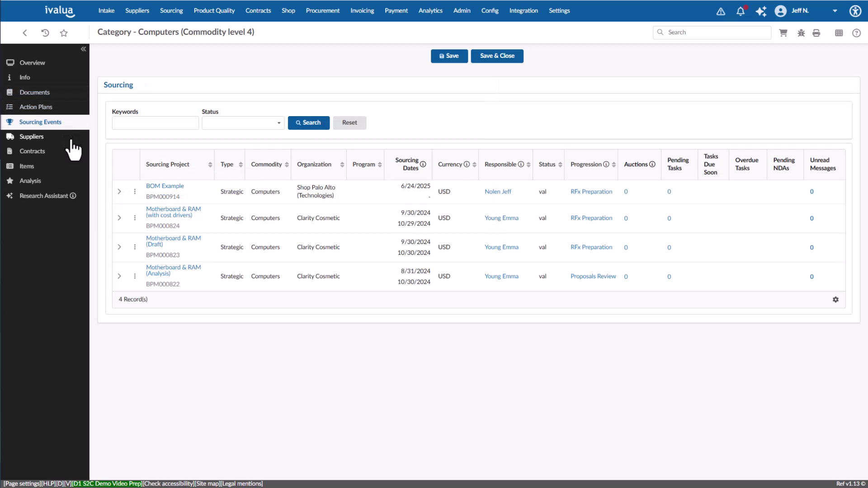Screen dimensions: 868x488
Task: Open the Sourcing menu in the top navigation
Action: coord(171,10)
